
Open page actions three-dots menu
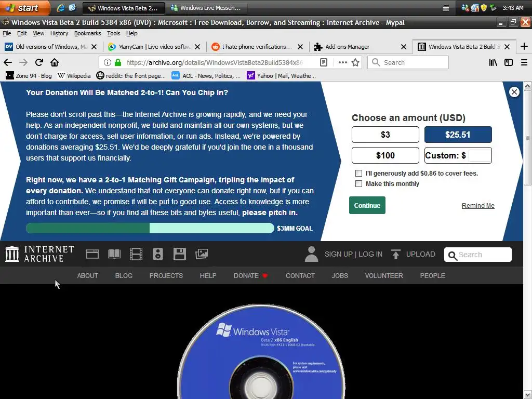pos(343,62)
